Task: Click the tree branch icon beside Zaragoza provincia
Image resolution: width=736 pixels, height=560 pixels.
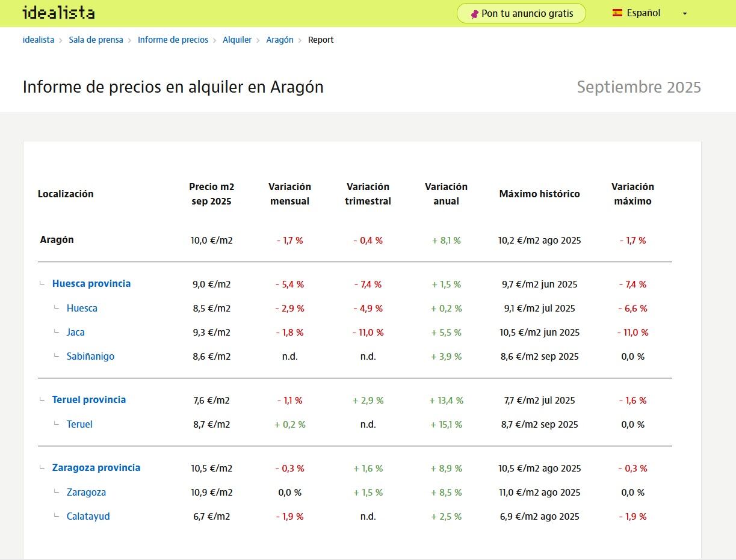Action: coord(41,467)
